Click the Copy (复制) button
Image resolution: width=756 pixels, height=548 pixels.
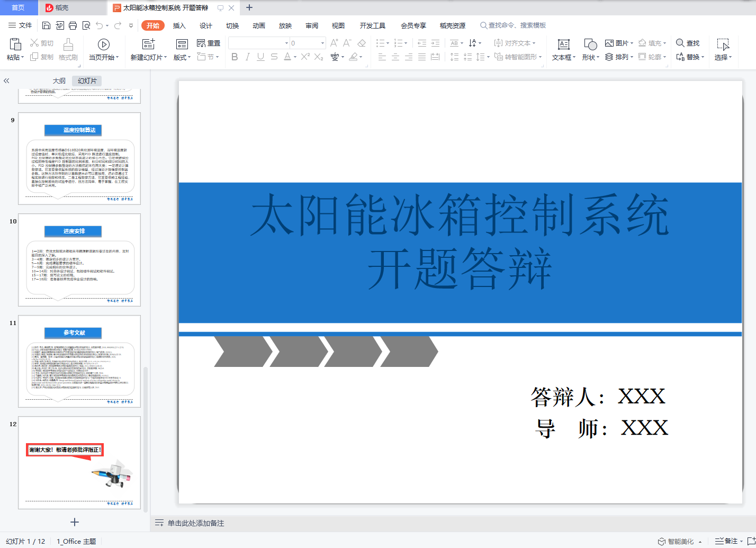(42, 57)
